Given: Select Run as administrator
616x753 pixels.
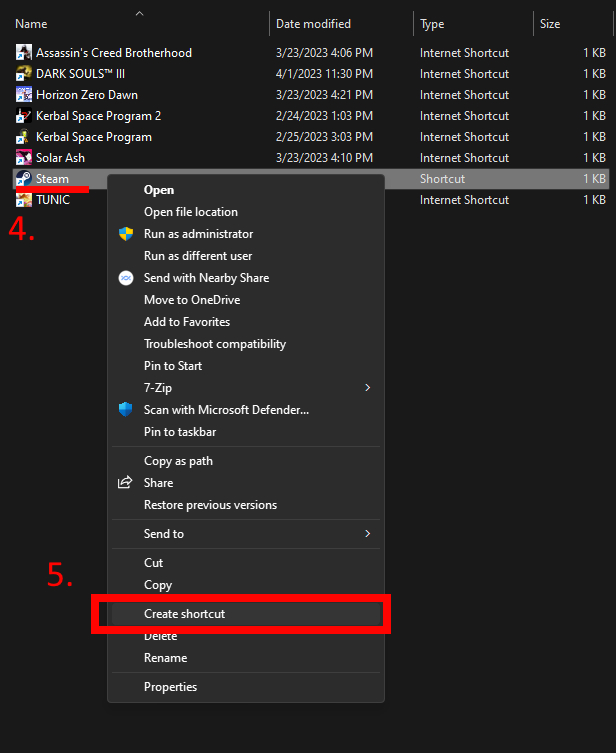Looking at the screenshot, I should coord(198,234).
